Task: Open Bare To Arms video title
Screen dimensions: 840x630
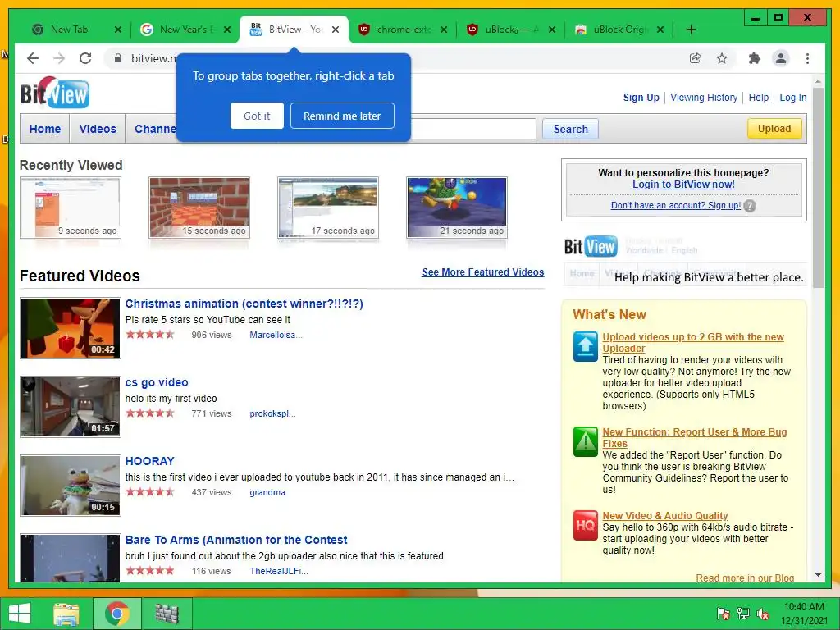Action: tap(236, 540)
